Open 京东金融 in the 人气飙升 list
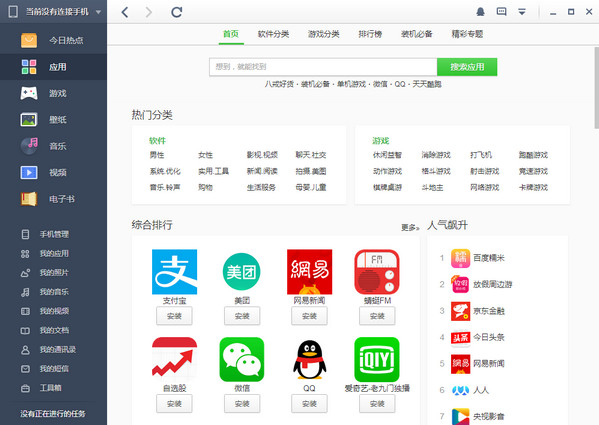 click(478, 311)
